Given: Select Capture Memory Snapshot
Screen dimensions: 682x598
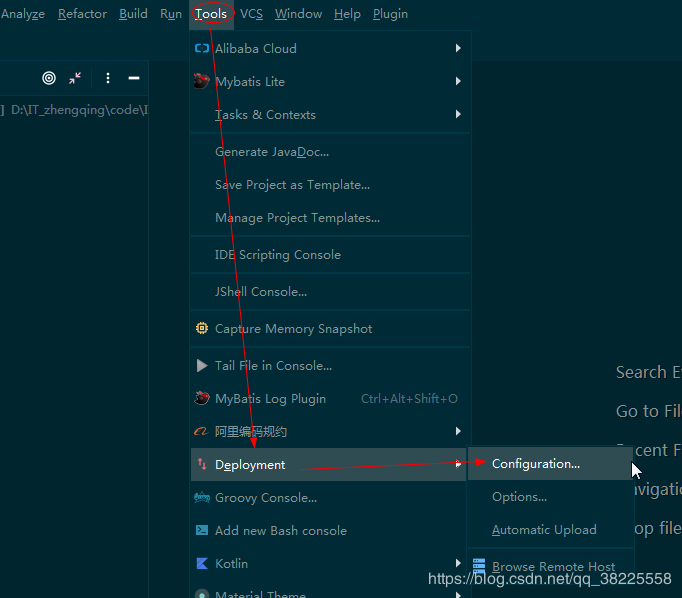Looking at the screenshot, I should pos(331,329).
